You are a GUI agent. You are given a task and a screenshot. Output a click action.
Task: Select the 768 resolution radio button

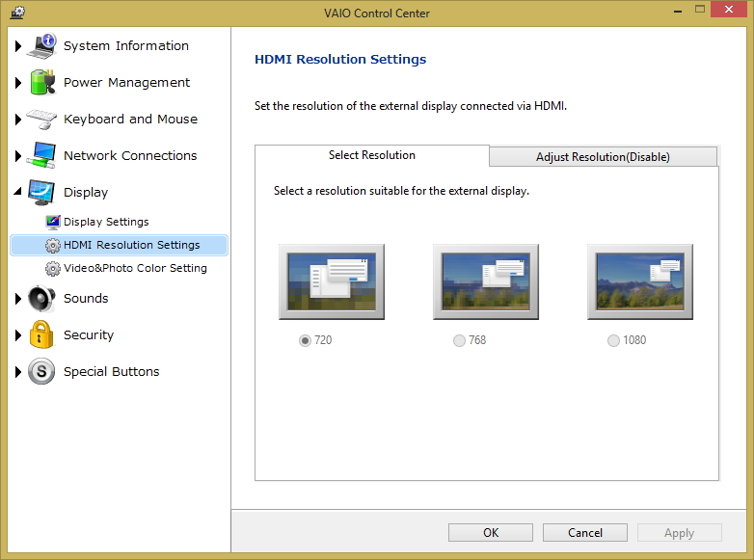[x=459, y=341]
